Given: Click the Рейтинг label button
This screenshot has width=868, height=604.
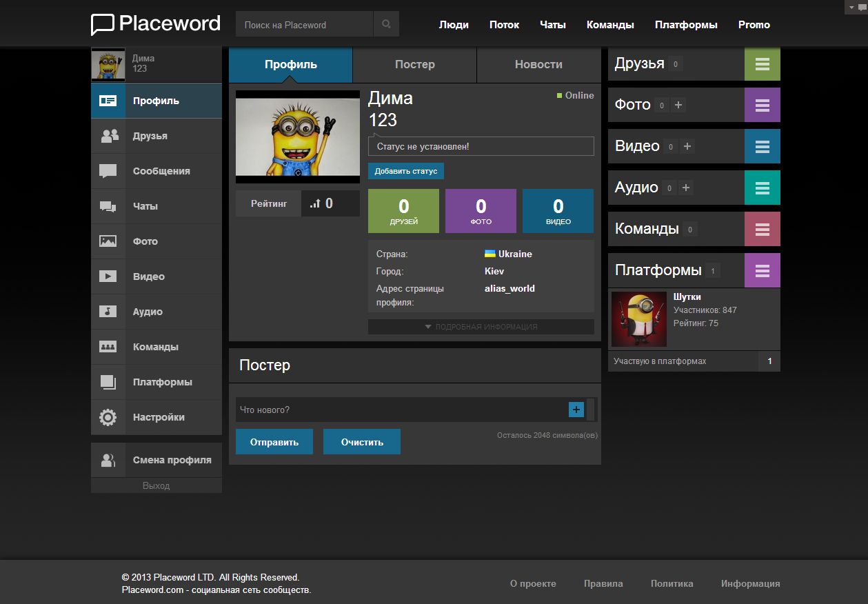Looking at the screenshot, I should 269,203.
